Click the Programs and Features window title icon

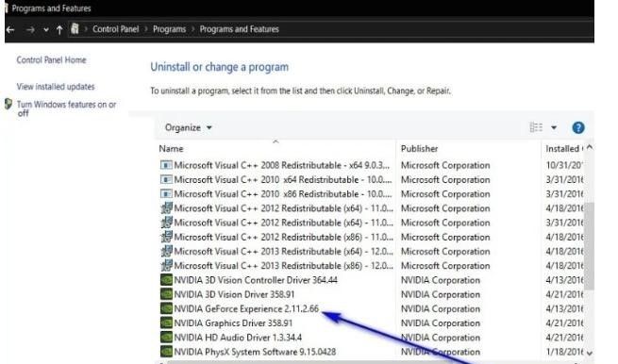pyautogui.click(x=7, y=8)
